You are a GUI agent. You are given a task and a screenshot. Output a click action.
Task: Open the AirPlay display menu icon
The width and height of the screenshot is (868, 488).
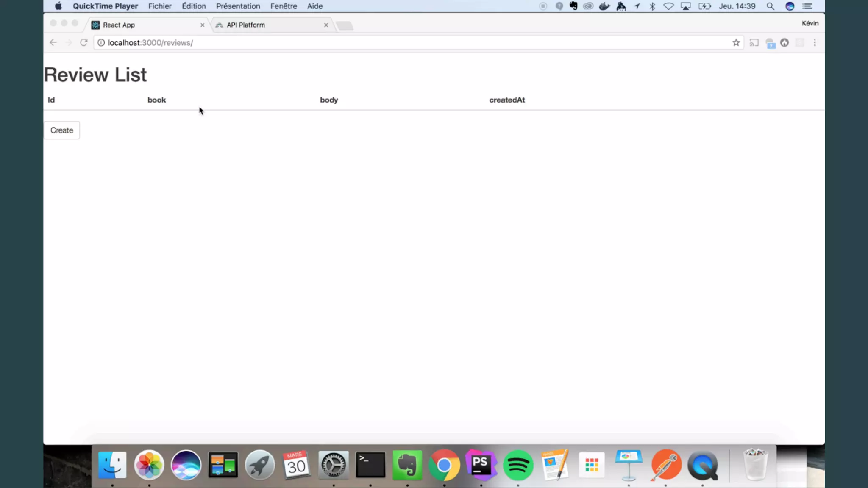[x=686, y=6]
